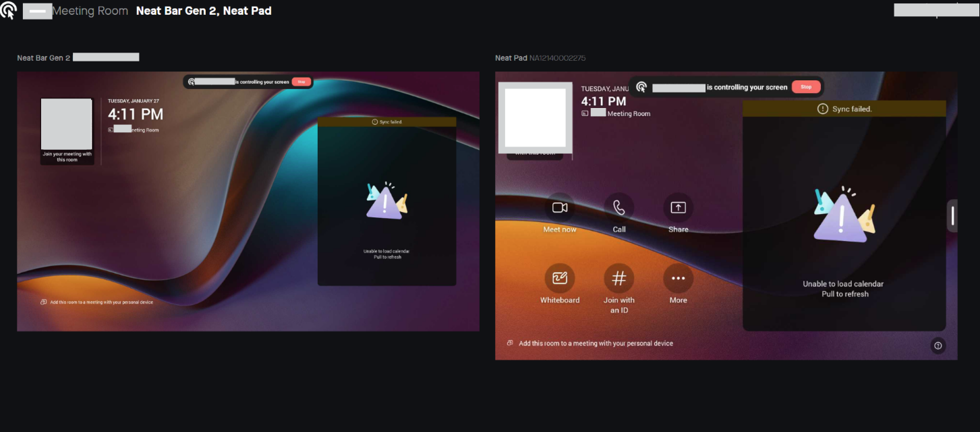The image size is (980, 432).
Task: Click the Join with an ID hash icon
Action: tap(619, 278)
